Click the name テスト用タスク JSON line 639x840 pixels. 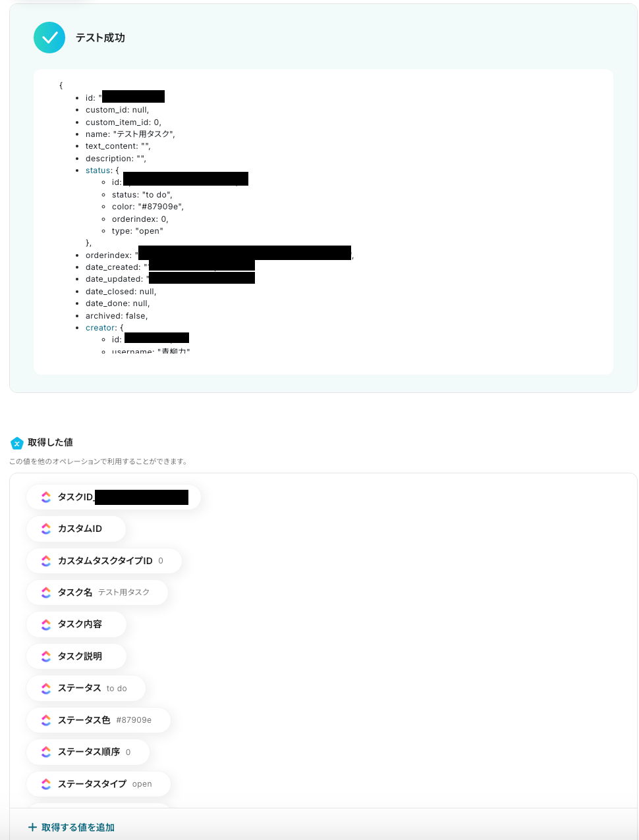point(130,134)
